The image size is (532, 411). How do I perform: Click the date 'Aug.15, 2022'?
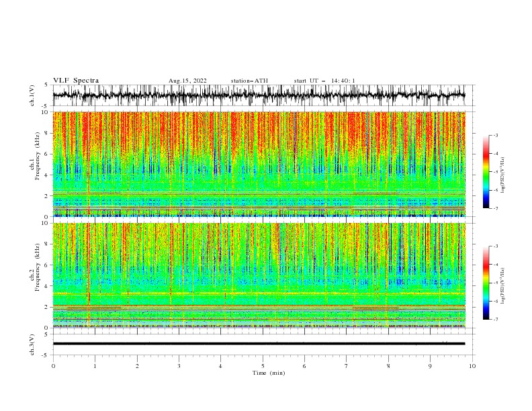pyautogui.click(x=187, y=81)
